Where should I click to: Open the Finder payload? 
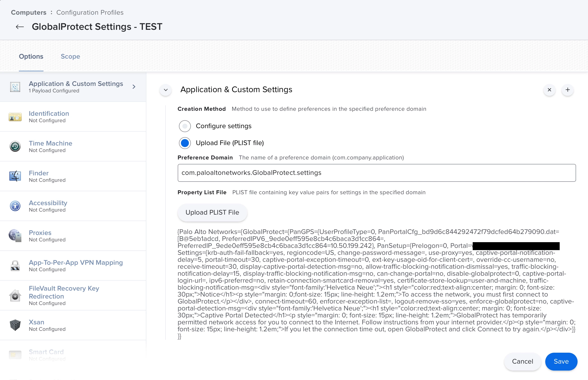[73, 176]
